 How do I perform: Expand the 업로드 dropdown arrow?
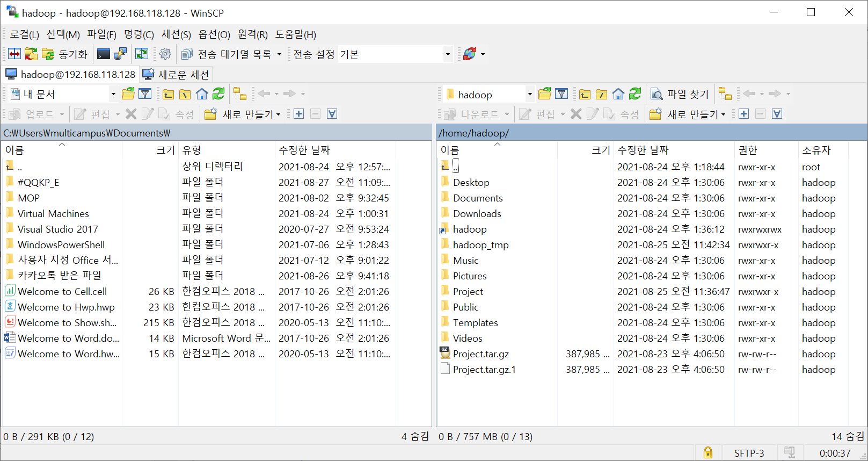(x=62, y=114)
